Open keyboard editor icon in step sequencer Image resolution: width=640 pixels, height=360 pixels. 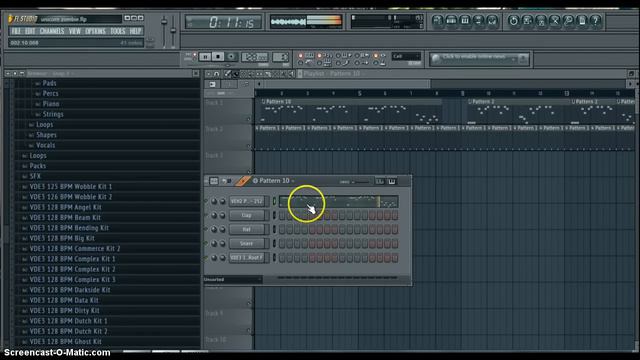pos(392,181)
